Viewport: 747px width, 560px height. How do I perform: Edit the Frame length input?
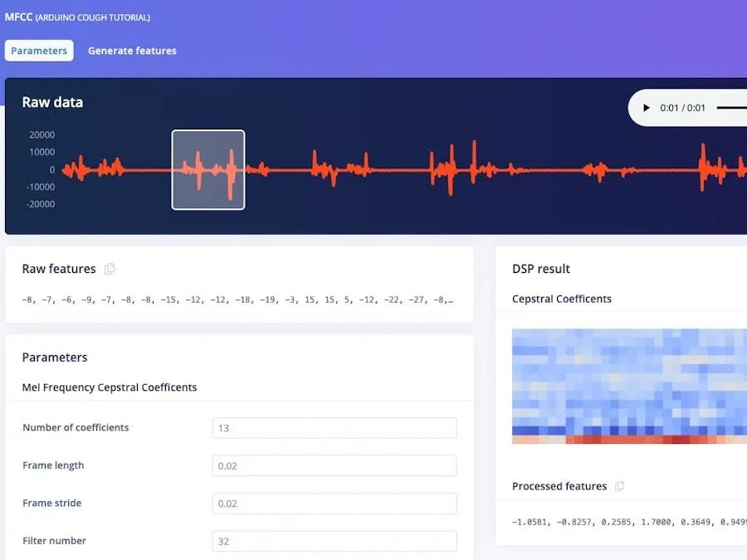click(x=334, y=465)
